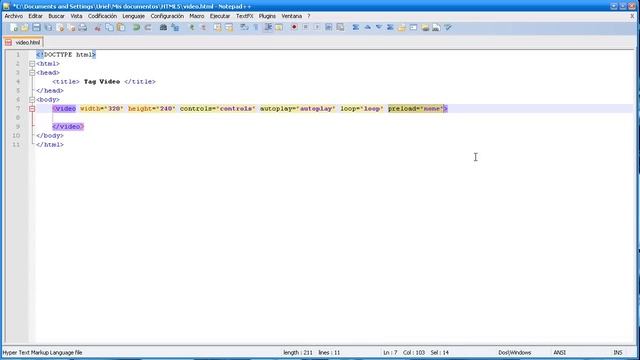Toggle word wrap toolbar icon
This screenshot has width=640, height=360.
244,28
